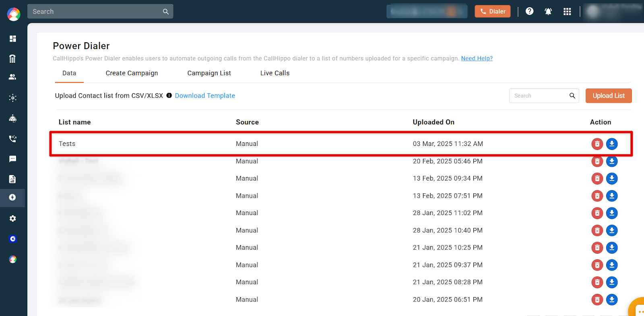Download the list uploaded 21 Jan 09:37 PM
The image size is (644, 316).
pos(612,265)
